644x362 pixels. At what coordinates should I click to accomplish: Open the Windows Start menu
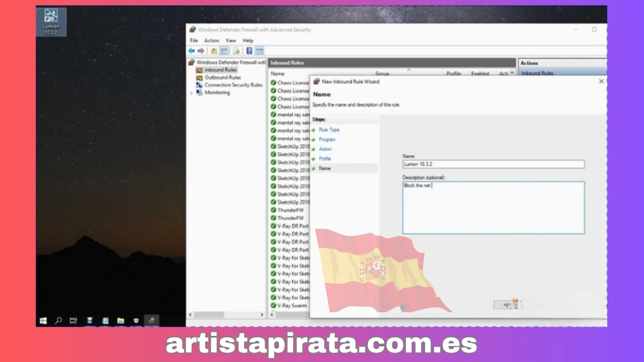43,320
